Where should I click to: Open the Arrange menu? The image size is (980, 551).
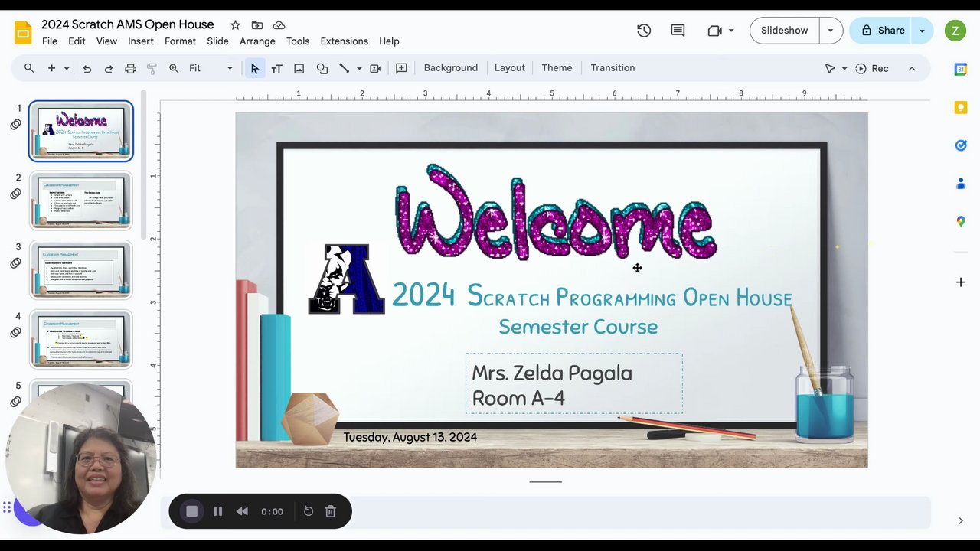coord(257,41)
